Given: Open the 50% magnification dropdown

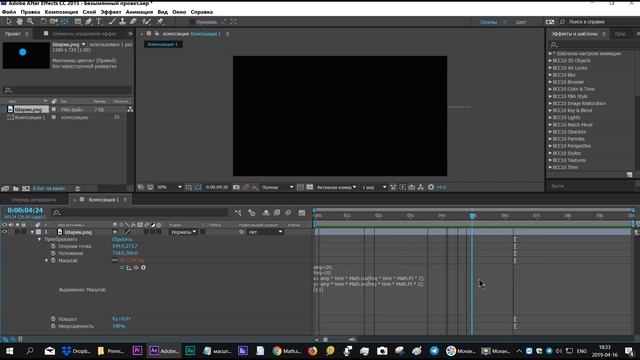Looking at the screenshot, I should pyautogui.click(x=169, y=187).
